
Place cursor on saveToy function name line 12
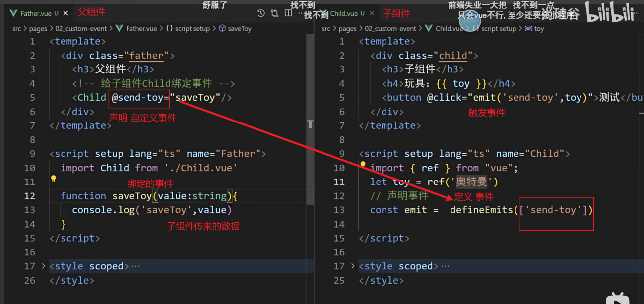point(131,196)
